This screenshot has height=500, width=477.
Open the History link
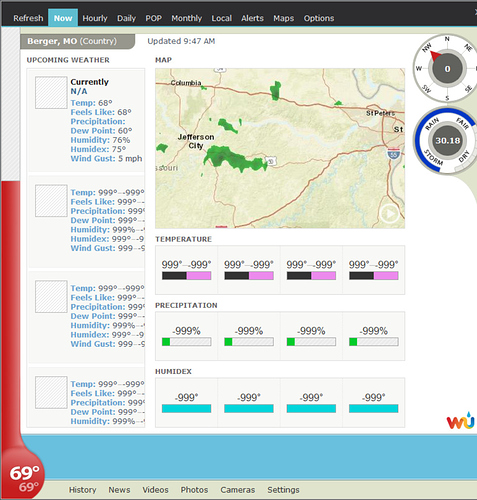click(83, 490)
